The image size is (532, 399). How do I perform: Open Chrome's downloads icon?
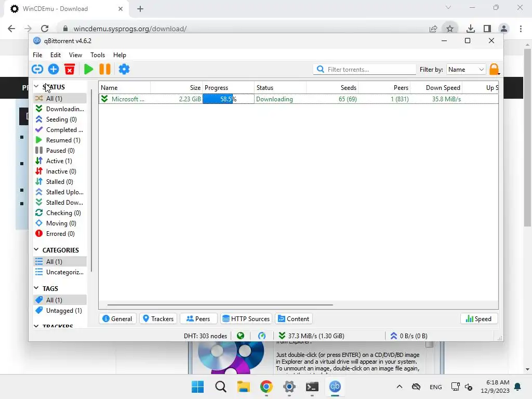click(x=471, y=29)
